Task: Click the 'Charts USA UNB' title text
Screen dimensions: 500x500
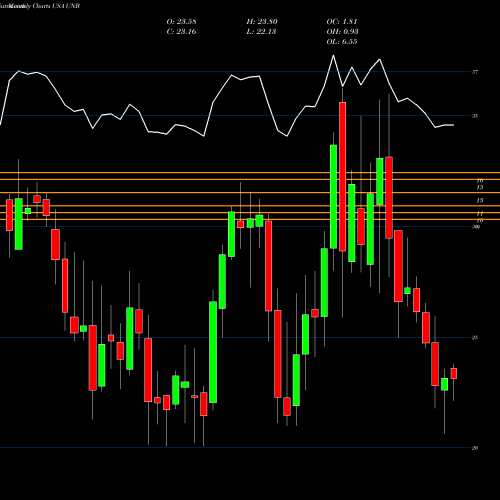Action: pyautogui.click(x=56, y=6)
